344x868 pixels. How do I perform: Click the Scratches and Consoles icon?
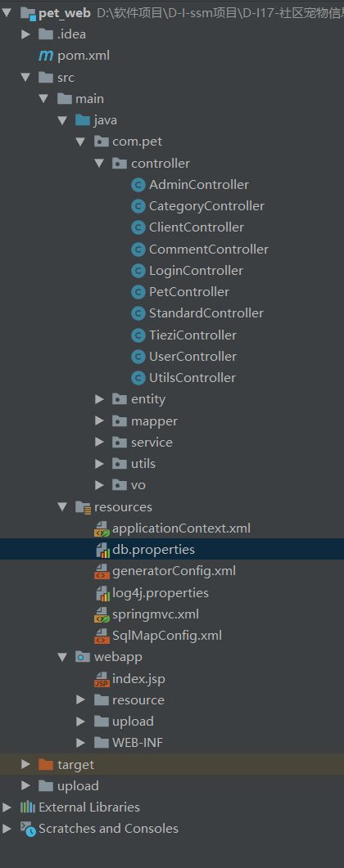(x=28, y=829)
